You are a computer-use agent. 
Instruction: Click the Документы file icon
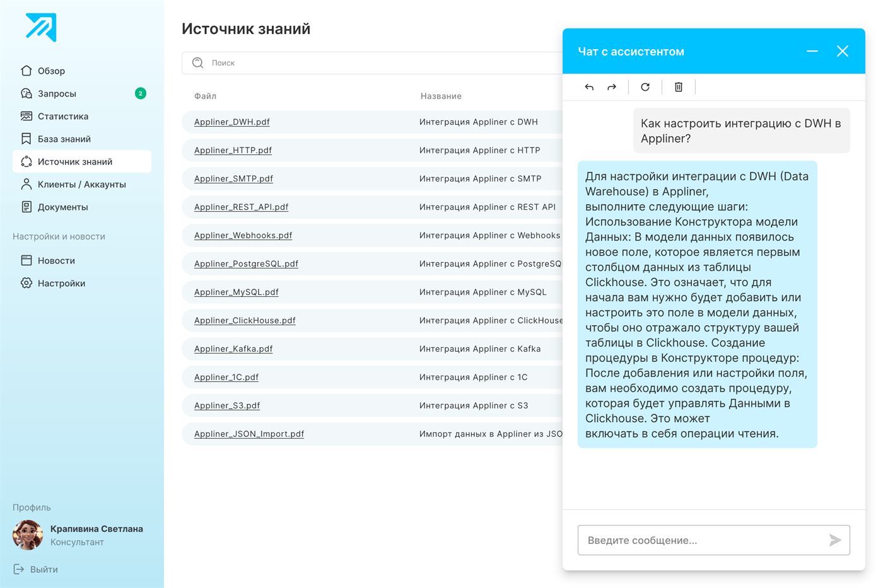click(x=26, y=207)
